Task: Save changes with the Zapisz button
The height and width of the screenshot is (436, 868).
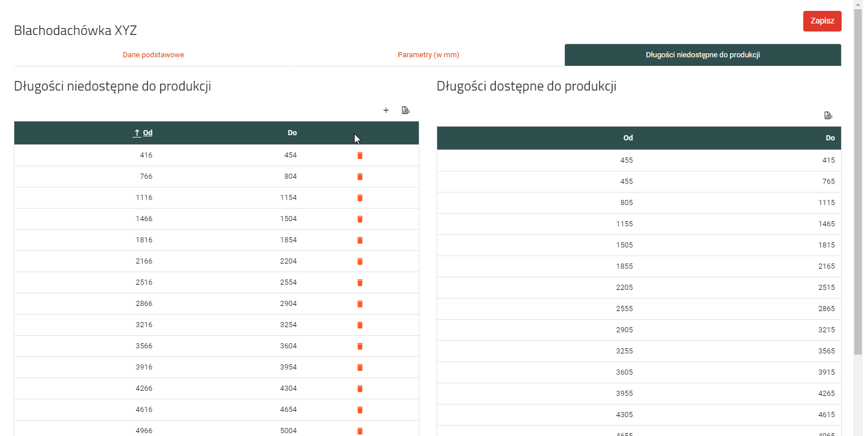Action: pos(822,21)
